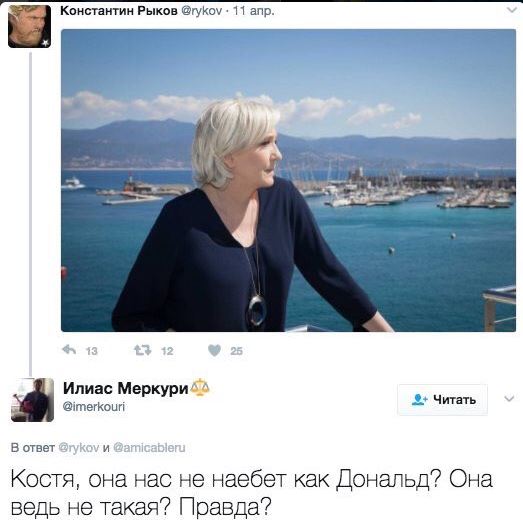This screenshot has width=523, height=520.
Task: Click the reply tweet text starting with Костя
Action: tap(251, 493)
